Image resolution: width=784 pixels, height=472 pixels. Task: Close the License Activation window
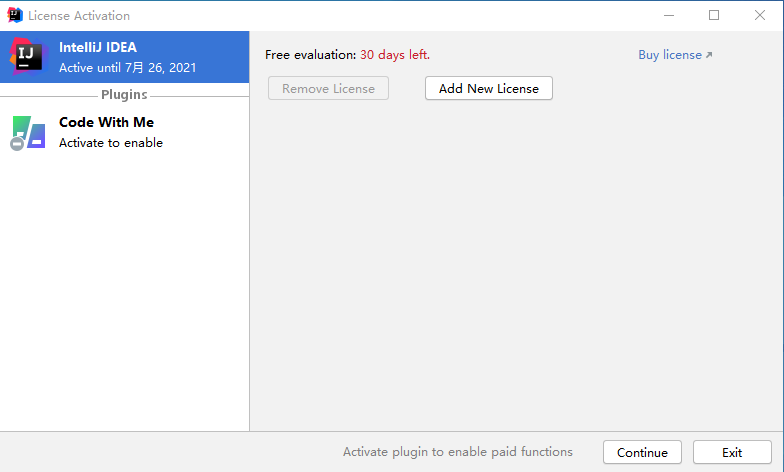[760, 16]
